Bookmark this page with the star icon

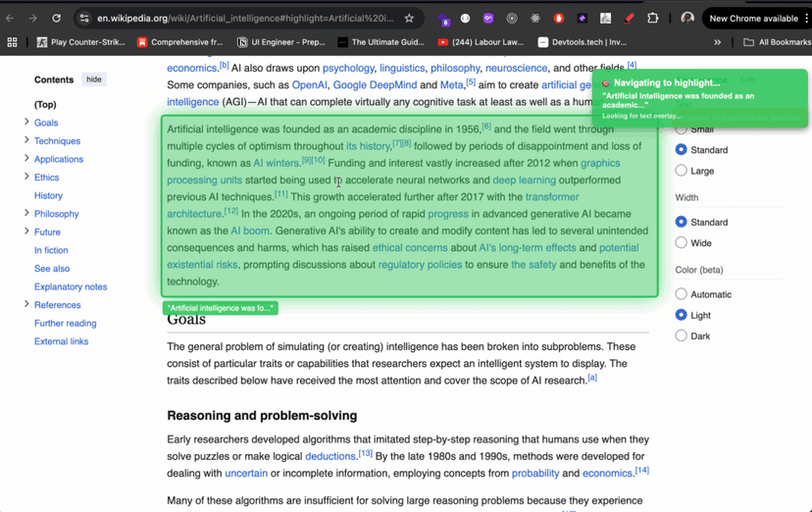pyautogui.click(x=409, y=18)
